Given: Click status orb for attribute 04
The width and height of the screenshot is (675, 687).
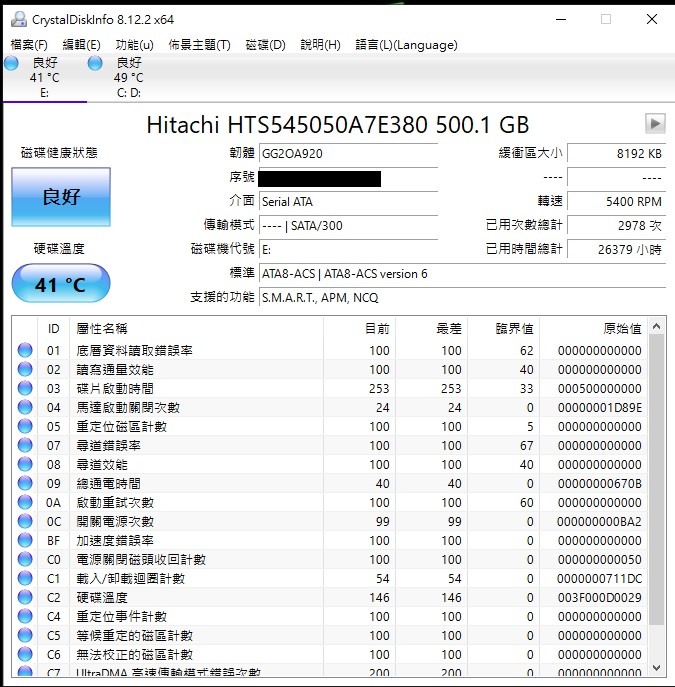Looking at the screenshot, I should coord(25,407).
